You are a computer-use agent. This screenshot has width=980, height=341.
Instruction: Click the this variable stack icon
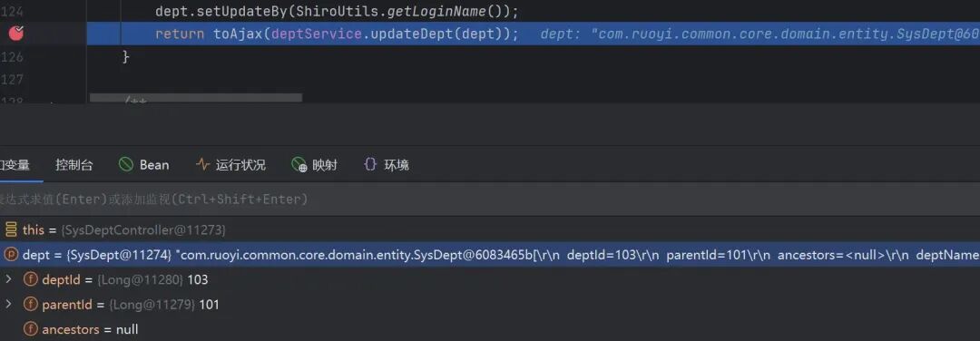coord(11,229)
